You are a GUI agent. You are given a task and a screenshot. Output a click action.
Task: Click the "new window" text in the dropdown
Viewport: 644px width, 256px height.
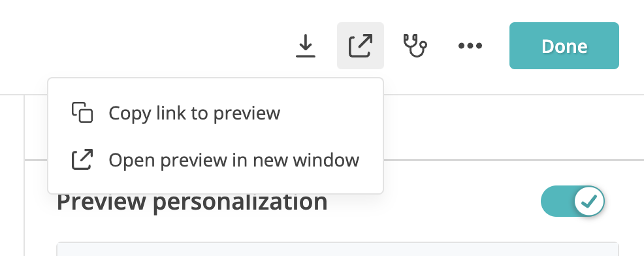306,160
